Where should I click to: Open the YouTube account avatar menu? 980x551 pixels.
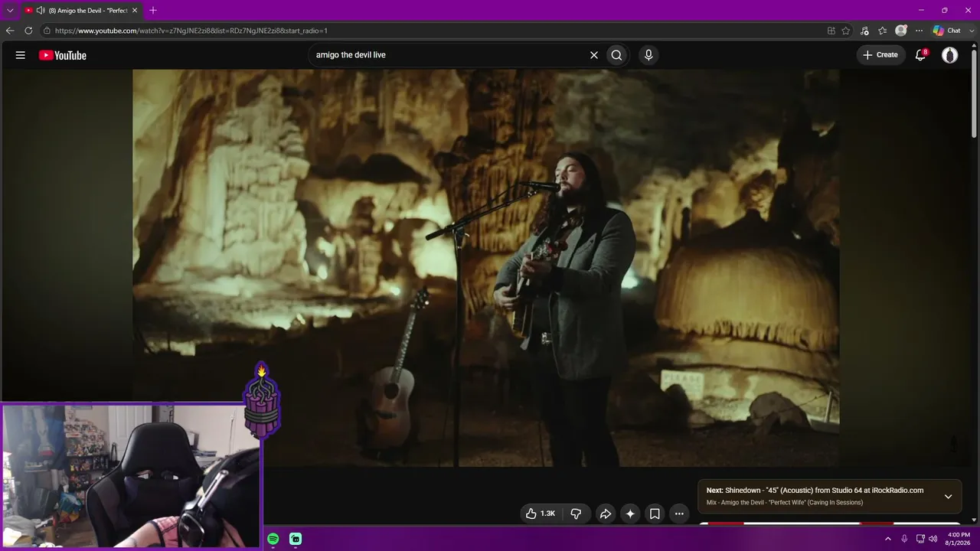[x=949, y=55]
